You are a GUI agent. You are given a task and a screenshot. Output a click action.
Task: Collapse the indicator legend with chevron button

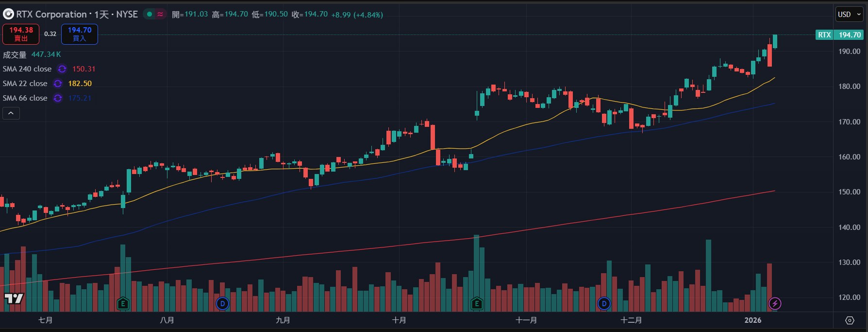11,113
